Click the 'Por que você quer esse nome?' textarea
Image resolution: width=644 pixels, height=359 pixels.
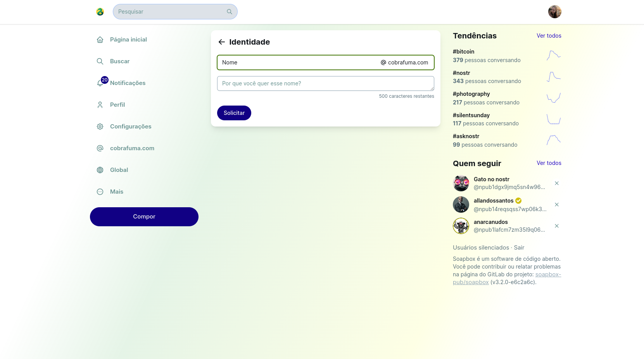coord(325,83)
